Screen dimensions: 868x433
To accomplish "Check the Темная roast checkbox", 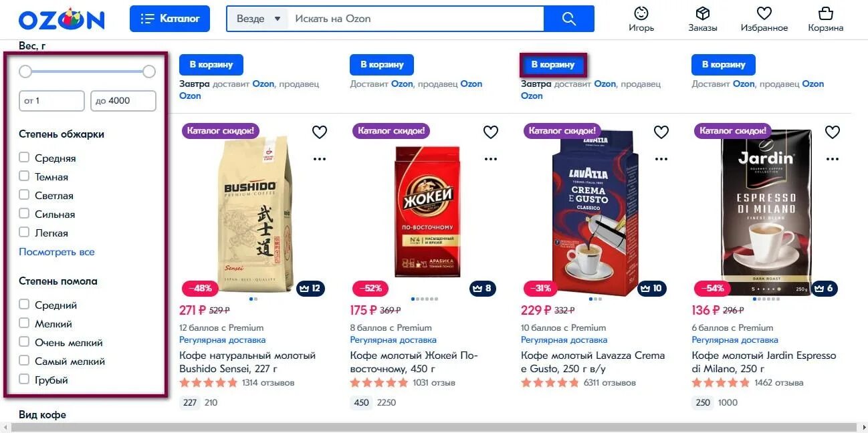I will (x=24, y=176).
